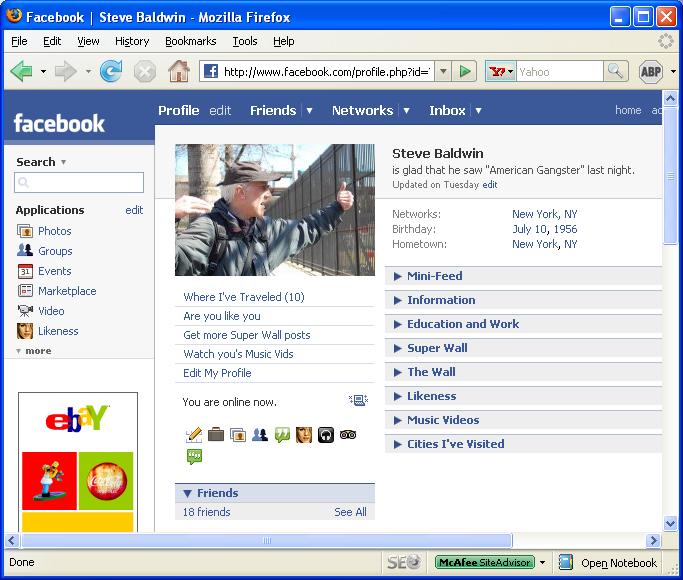Viewport: 683px width, 580px height.
Task: Click the Facebook favicon in address bar
Action: pyautogui.click(x=211, y=71)
